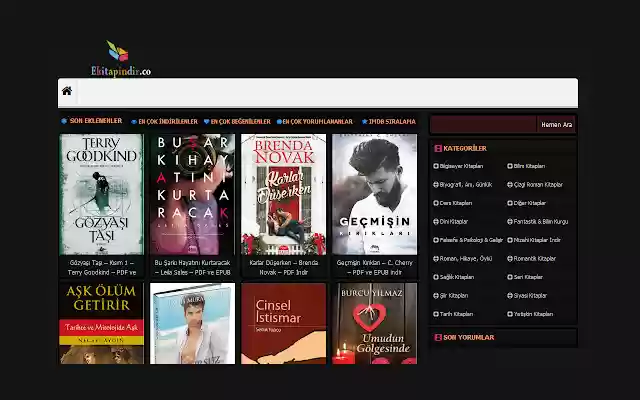Click the bullet icon beside Siyasi Kitaplar

(x=510, y=296)
